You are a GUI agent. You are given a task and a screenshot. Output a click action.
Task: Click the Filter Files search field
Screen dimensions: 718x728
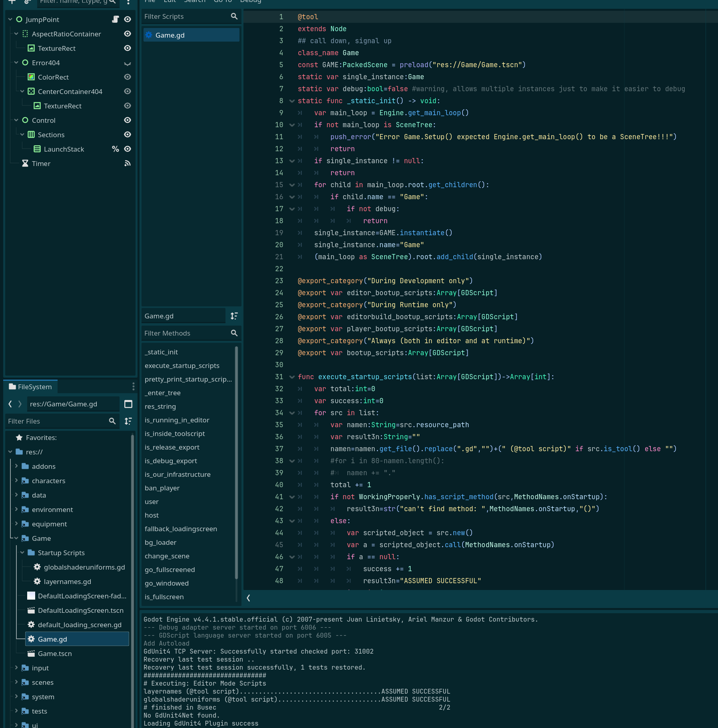[62, 421]
